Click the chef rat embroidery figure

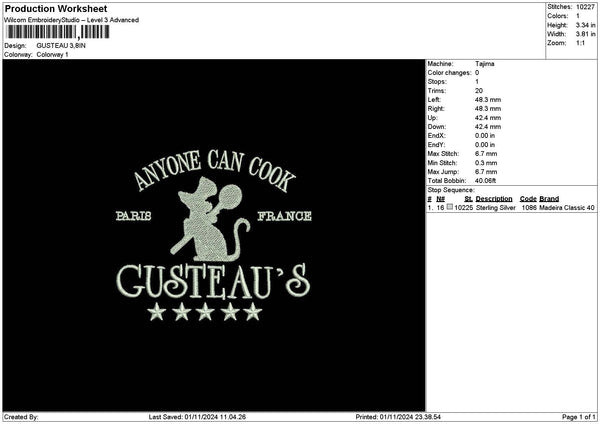click(x=209, y=220)
